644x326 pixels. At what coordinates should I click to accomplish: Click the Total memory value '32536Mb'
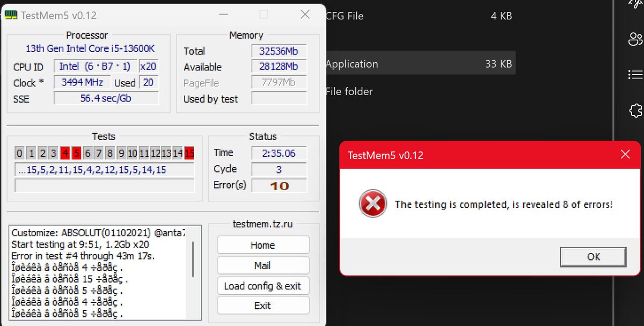tap(279, 51)
